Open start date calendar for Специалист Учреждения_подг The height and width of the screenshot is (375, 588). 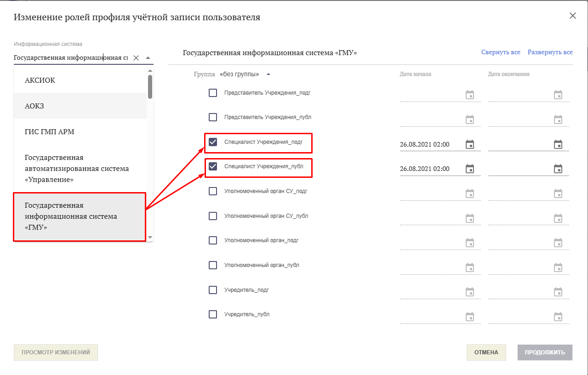[469, 144]
